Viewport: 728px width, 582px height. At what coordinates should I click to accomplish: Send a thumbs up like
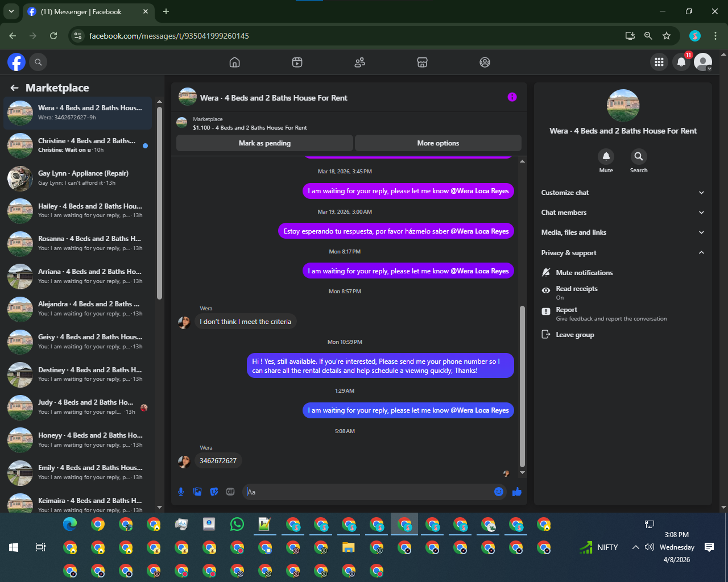click(x=517, y=492)
